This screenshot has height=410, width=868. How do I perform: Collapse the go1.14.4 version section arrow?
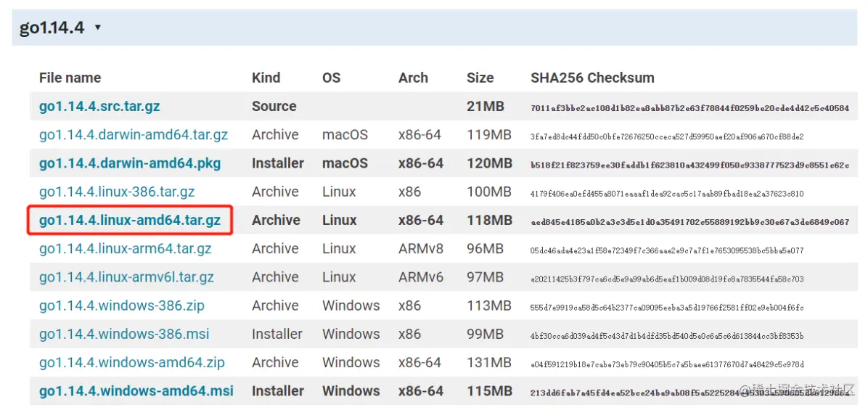pyautogui.click(x=98, y=28)
